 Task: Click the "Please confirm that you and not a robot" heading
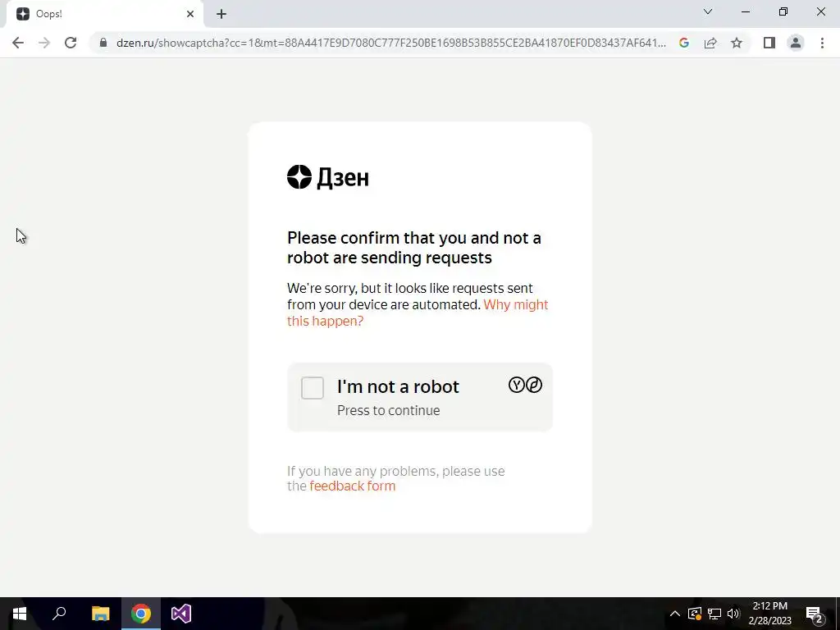414,248
